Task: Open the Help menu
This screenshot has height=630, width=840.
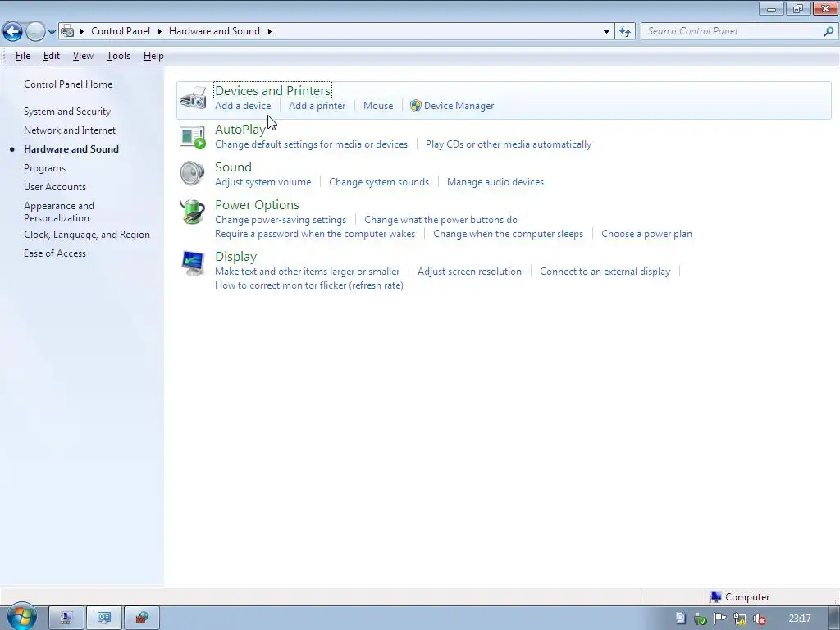Action: (153, 56)
